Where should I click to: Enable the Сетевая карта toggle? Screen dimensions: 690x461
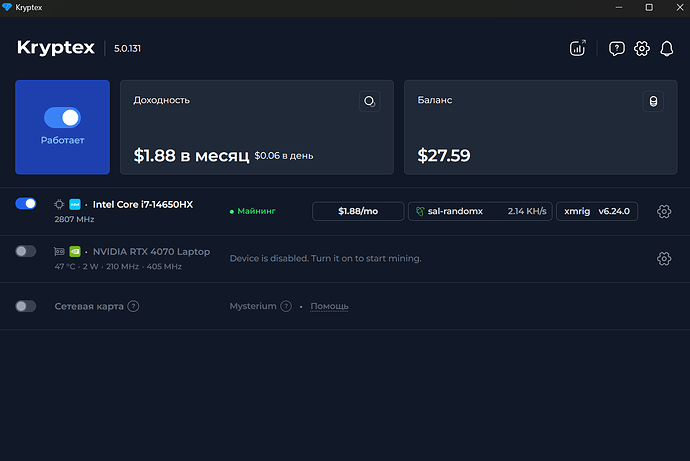(26, 306)
